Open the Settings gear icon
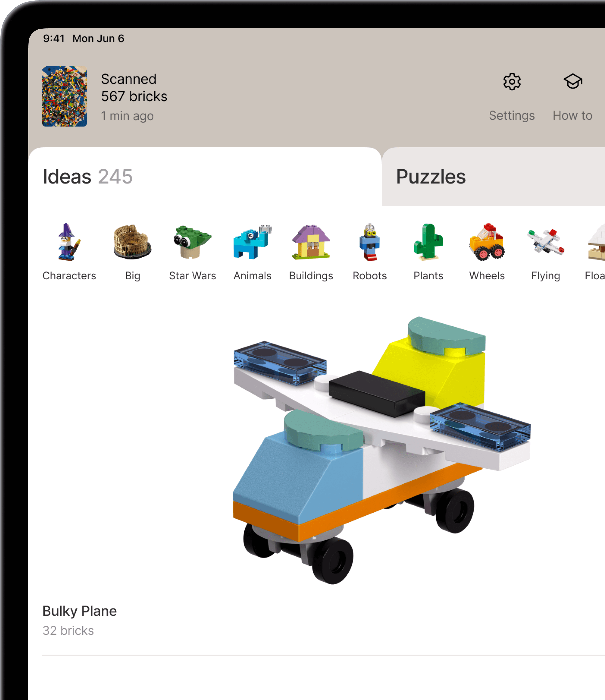Image resolution: width=605 pixels, height=700 pixels. [512, 82]
